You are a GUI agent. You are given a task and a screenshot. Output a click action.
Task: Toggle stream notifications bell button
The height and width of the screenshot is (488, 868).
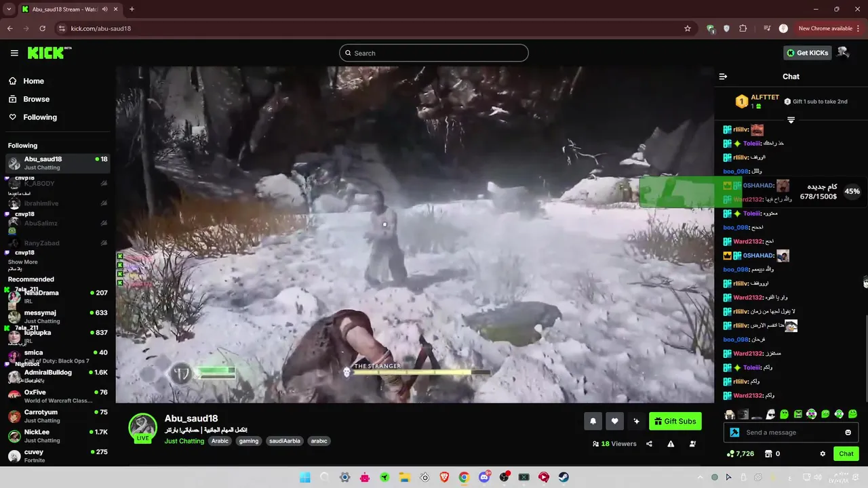(593, 421)
